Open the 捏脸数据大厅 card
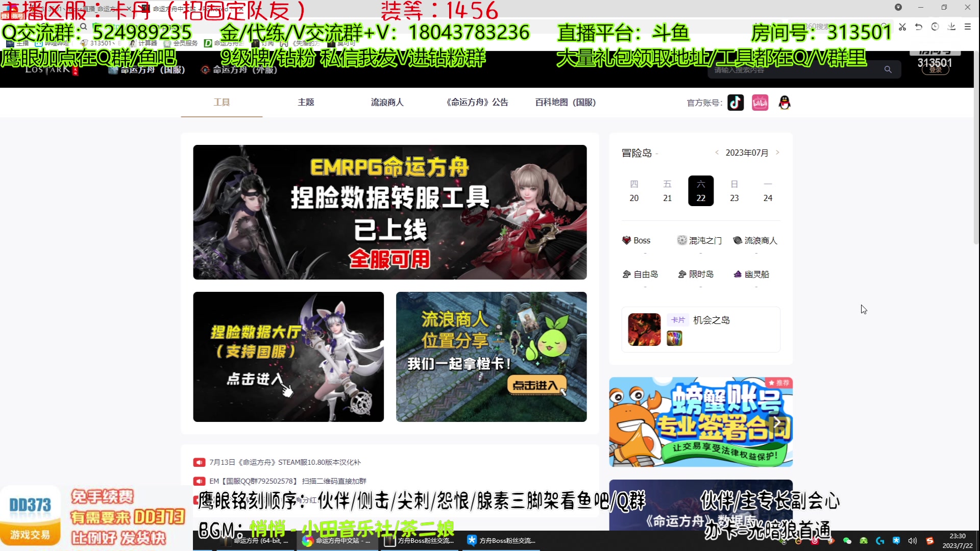980x551 pixels. tap(288, 357)
